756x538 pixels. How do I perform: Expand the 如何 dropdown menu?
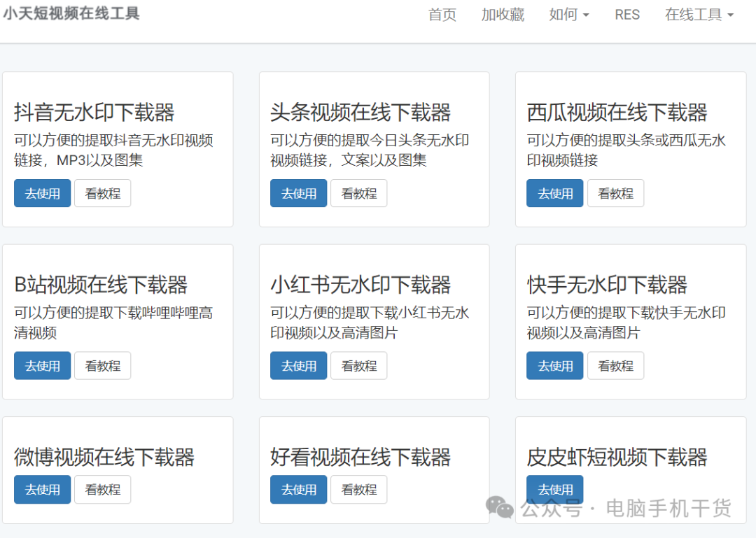(x=569, y=15)
